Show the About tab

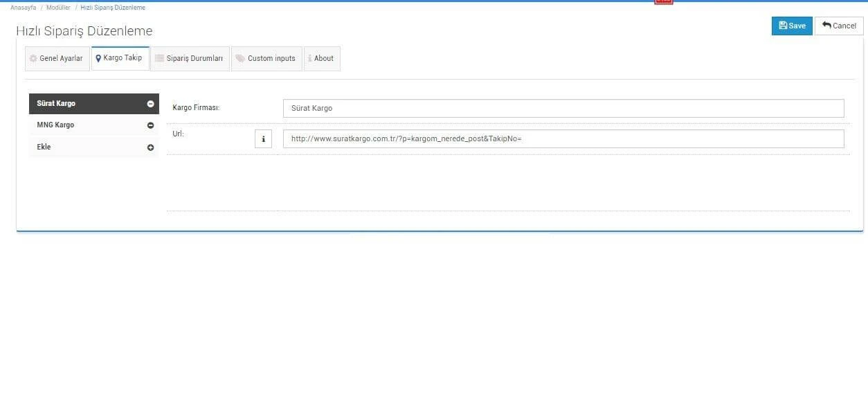[322, 59]
